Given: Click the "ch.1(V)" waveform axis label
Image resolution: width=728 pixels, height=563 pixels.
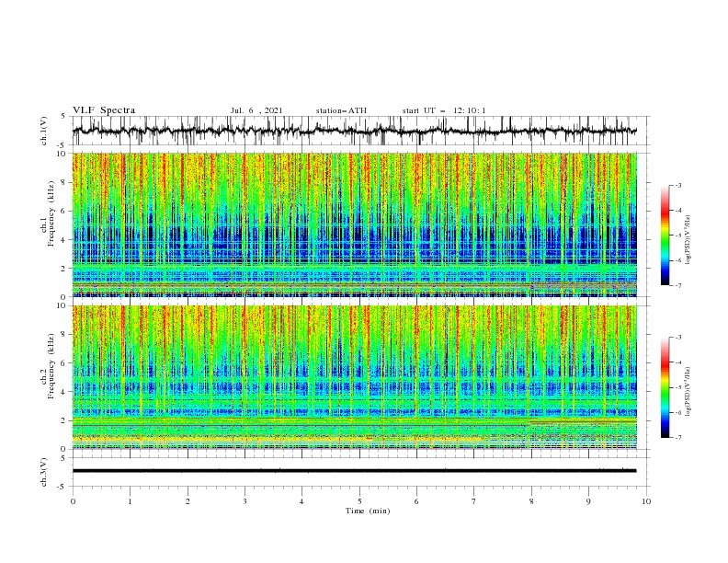Looking at the screenshot, I should tap(44, 131).
